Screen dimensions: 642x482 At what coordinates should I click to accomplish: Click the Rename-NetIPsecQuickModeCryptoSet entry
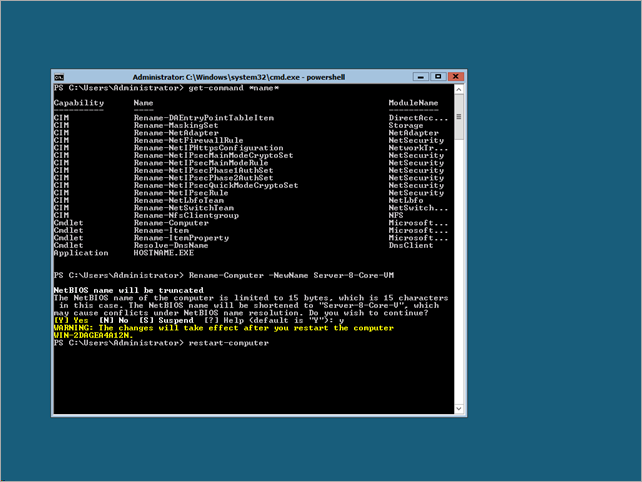click(x=216, y=185)
